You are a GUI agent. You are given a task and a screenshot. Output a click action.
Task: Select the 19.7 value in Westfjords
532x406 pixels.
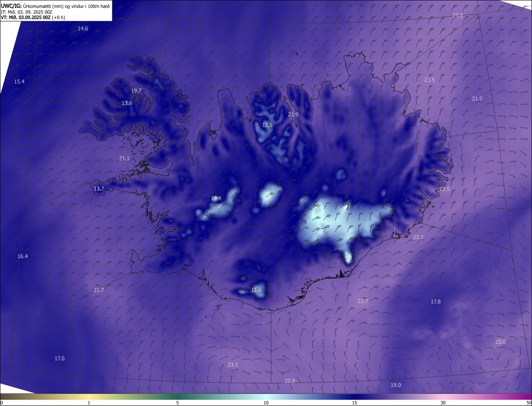[x=136, y=91]
